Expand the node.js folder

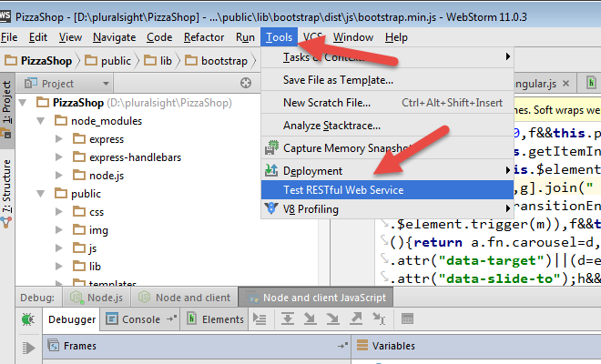58,175
